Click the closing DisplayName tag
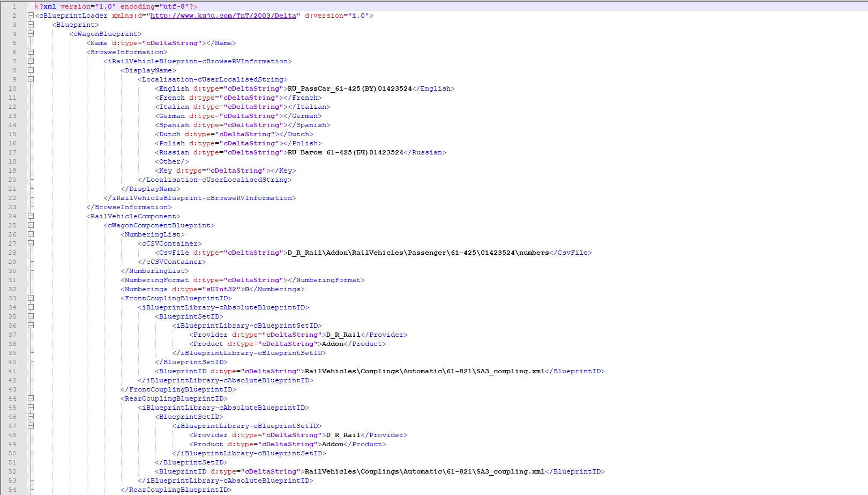 (x=151, y=189)
